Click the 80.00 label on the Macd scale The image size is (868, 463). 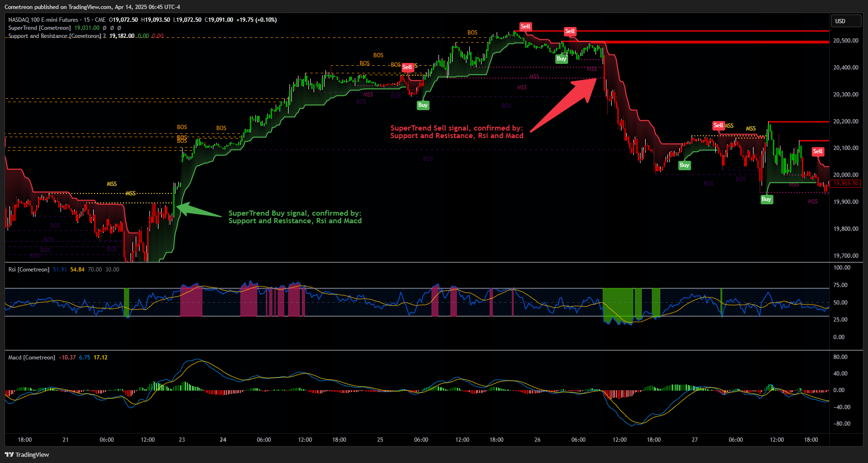pos(840,357)
